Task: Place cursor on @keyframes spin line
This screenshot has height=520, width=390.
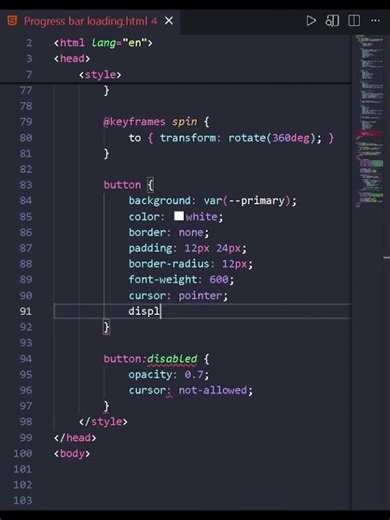Action: coord(156,122)
